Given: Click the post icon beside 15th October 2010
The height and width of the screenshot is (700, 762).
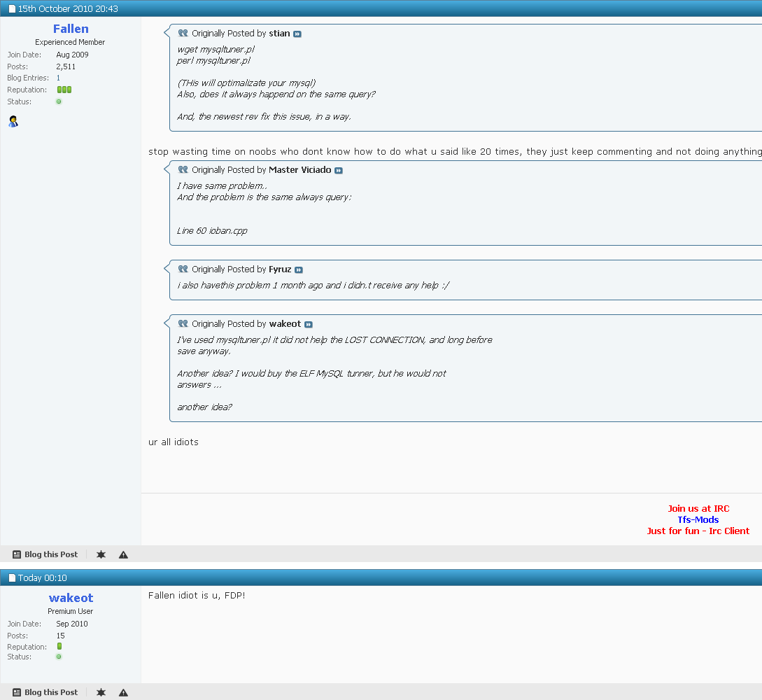Looking at the screenshot, I should [12, 8].
